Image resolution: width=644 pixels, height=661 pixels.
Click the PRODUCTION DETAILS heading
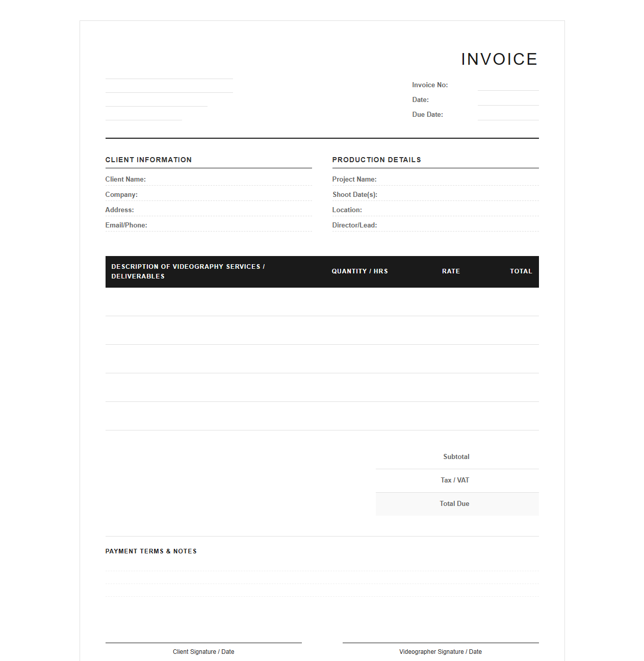(376, 160)
